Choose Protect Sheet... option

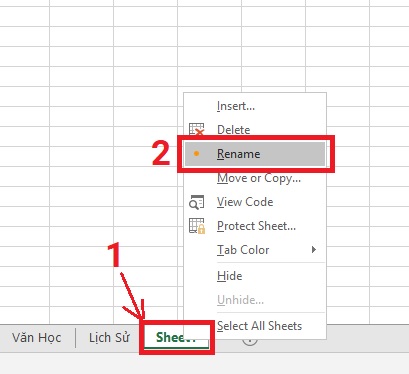(x=254, y=226)
